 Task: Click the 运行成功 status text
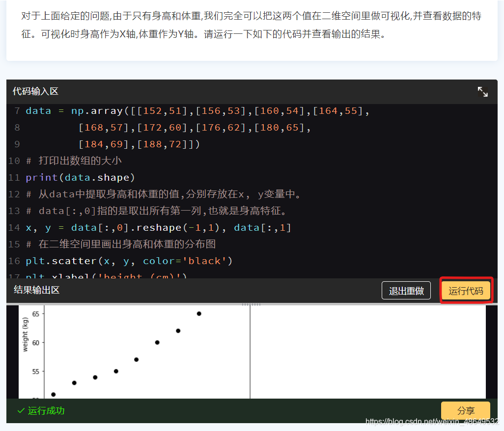pos(46,410)
